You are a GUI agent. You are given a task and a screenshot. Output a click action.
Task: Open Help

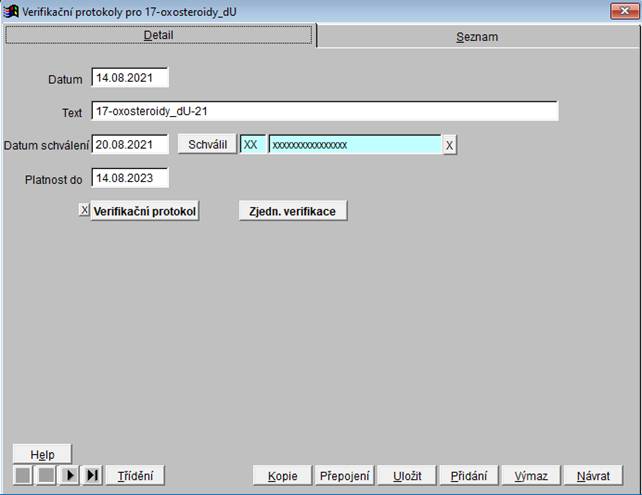[42, 454]
